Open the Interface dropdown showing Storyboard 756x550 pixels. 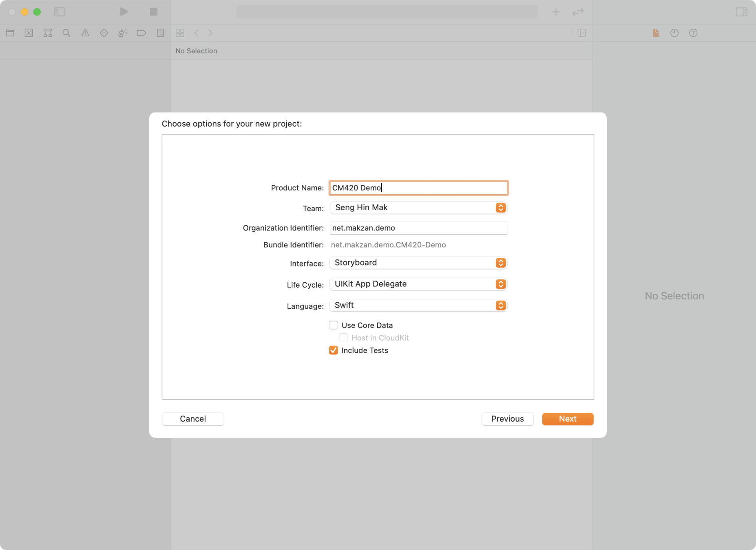pyautogui.click(x=418, y=263)
